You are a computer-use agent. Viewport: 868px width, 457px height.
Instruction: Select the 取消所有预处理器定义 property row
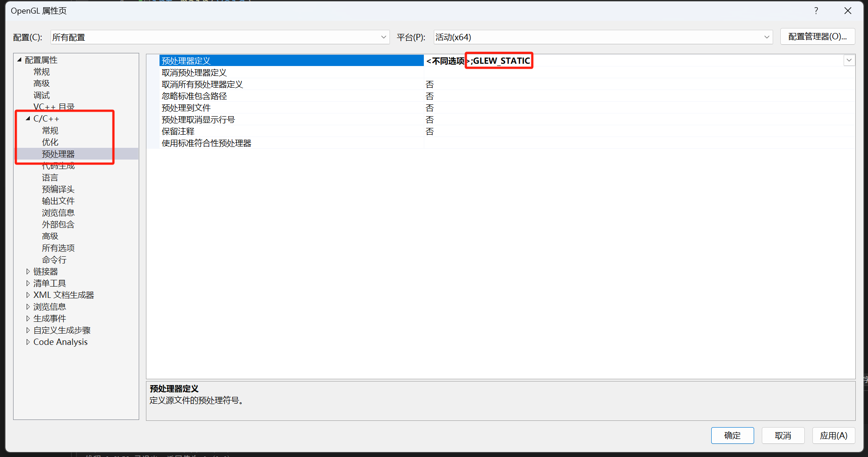coord(291,84)
